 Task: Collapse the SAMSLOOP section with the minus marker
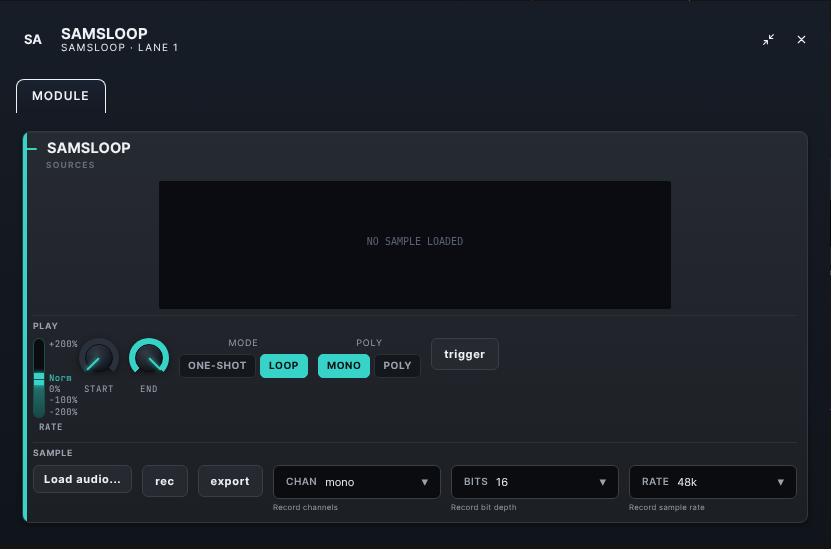(32, 149)
